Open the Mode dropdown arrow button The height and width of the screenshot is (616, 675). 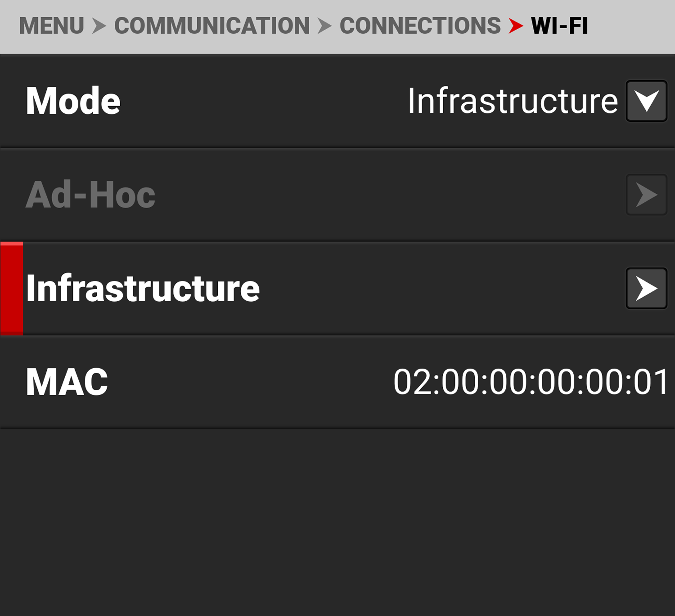coord(646,101)
